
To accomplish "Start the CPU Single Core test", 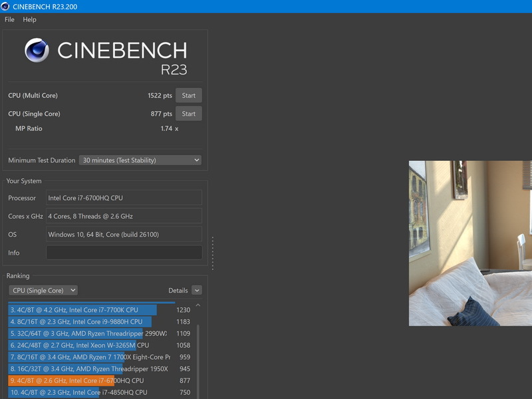I will point(189,114).
